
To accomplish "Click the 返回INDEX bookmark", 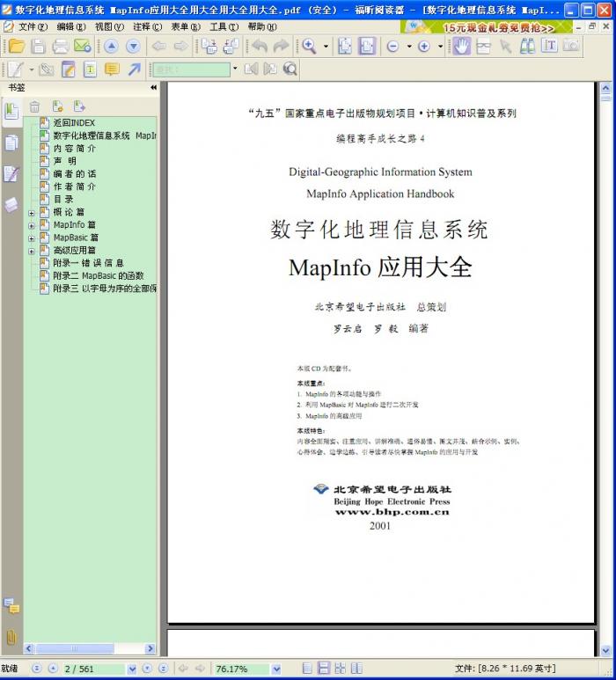I will pyautogui.click(x=74, y=123).
